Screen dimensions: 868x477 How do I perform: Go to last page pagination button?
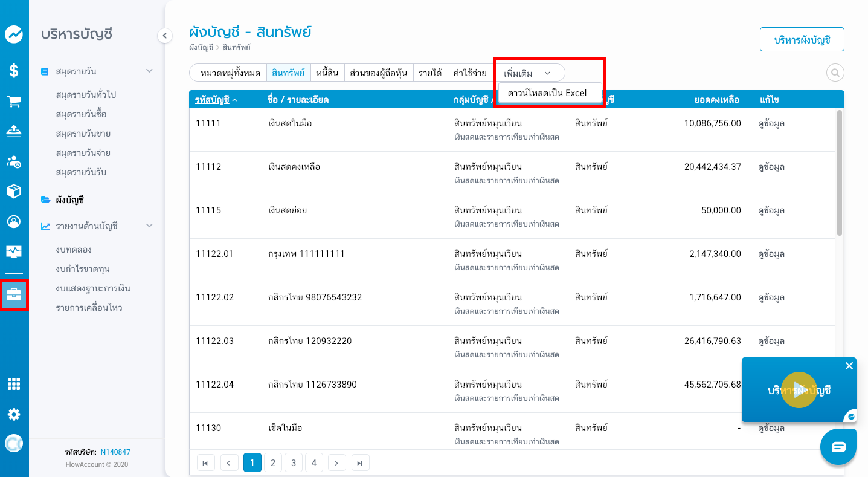pyautogui.click(x=360, y=463)
